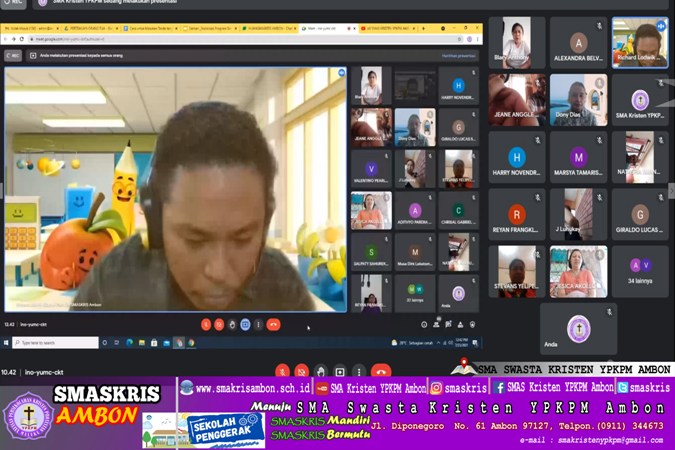Select the REYAN FRANGKI... participant tile

pos(517,214)
